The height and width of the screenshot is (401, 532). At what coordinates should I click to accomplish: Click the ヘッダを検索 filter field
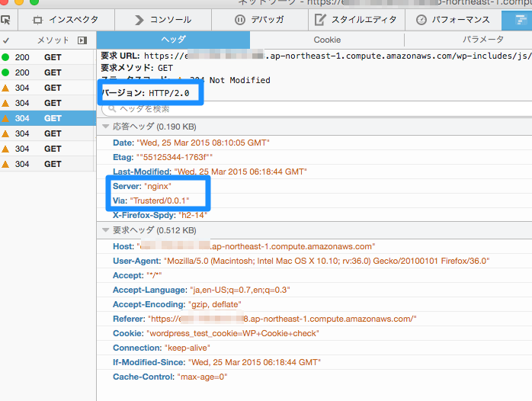(317, 109)
